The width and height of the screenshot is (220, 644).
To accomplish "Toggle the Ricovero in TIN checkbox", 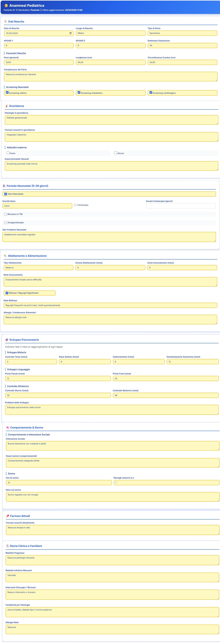I will click(x=5, y=214).
